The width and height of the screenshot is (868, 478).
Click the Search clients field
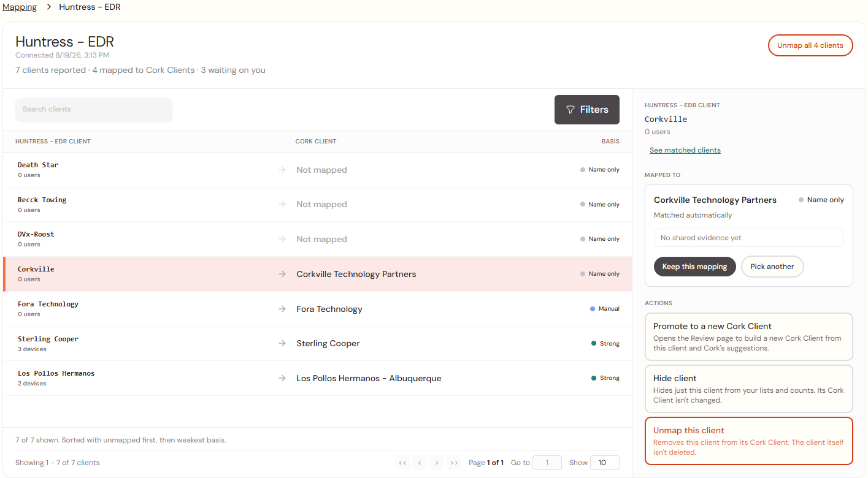(94, 110)
